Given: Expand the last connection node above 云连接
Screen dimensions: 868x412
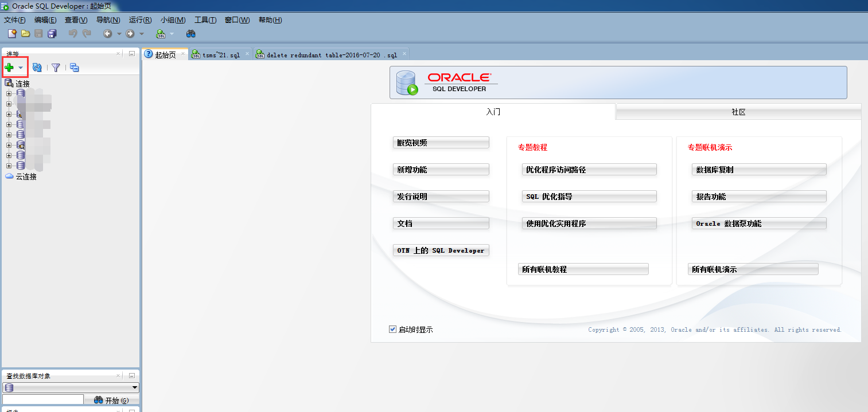Looking at the screenshot, I should coord(9,166).
